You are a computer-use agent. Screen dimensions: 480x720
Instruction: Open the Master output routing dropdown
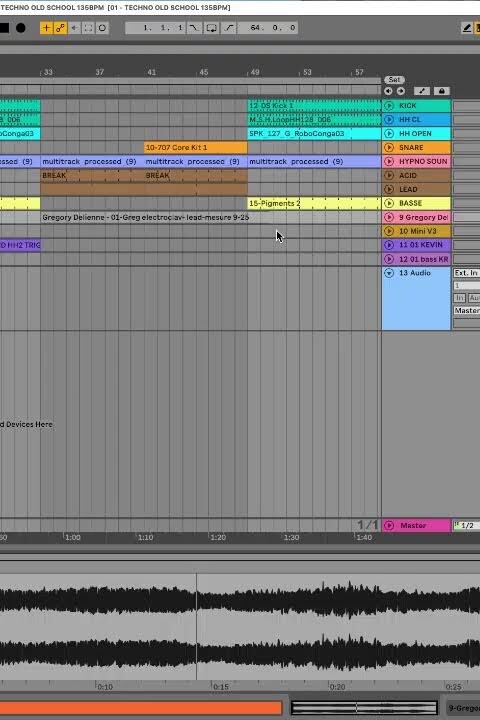click(466, 310)
